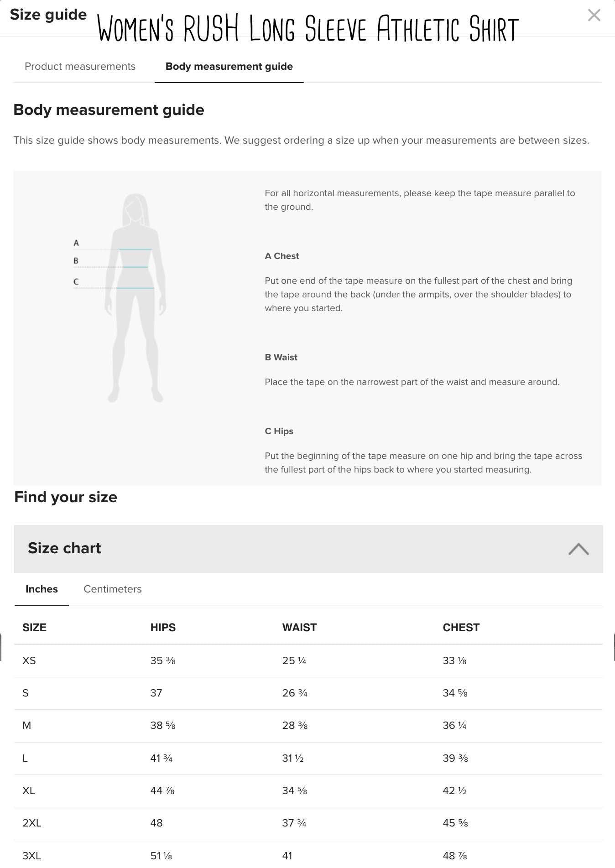Select the 2XL size row
Screen dimensions: 615x868
pos(32,823)
